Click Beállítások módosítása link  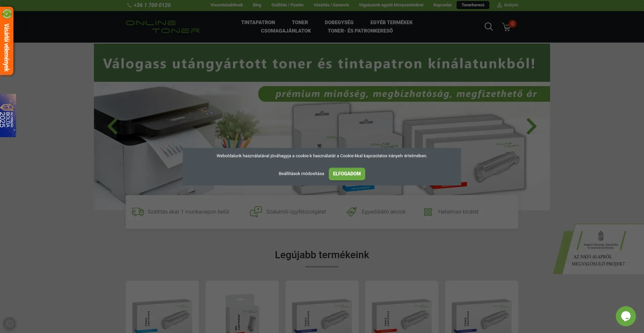301,174
